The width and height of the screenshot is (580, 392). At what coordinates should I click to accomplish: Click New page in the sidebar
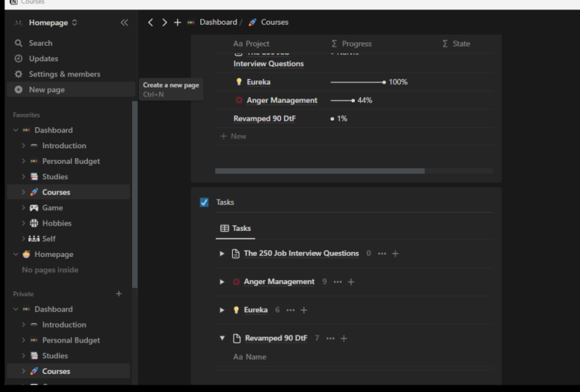[46, 90]
